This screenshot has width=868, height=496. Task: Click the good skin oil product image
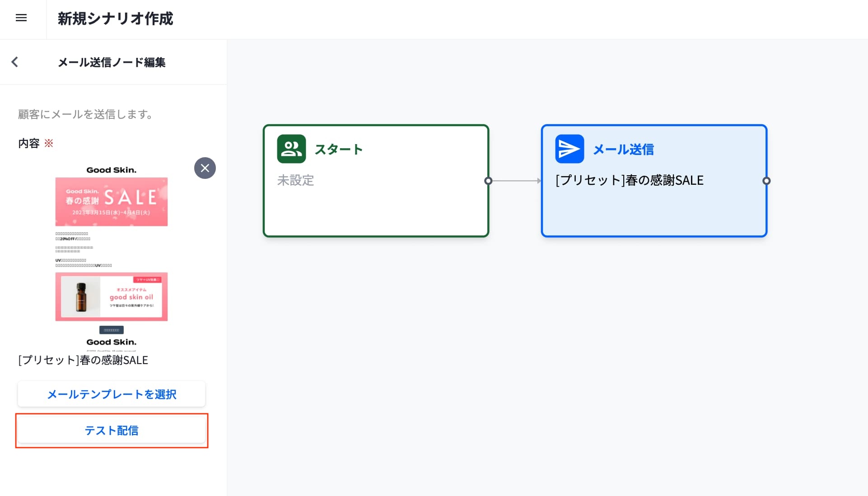coord(112,297)
